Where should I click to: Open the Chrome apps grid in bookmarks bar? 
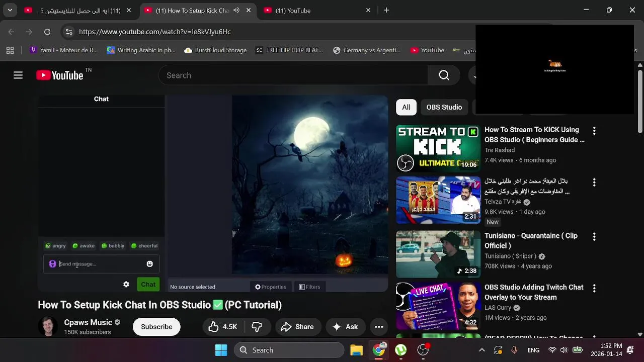point(10,50)
